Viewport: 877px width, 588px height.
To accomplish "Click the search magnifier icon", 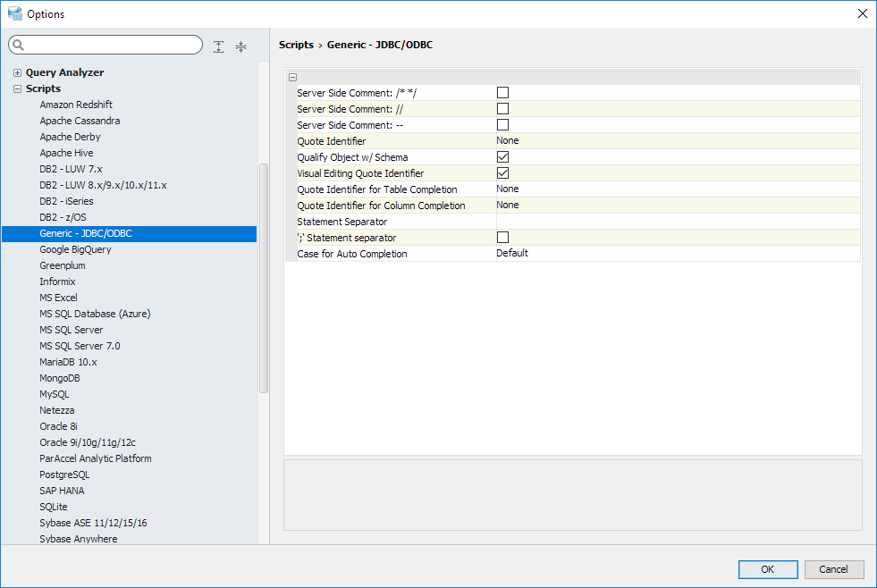I will point(19,45).
